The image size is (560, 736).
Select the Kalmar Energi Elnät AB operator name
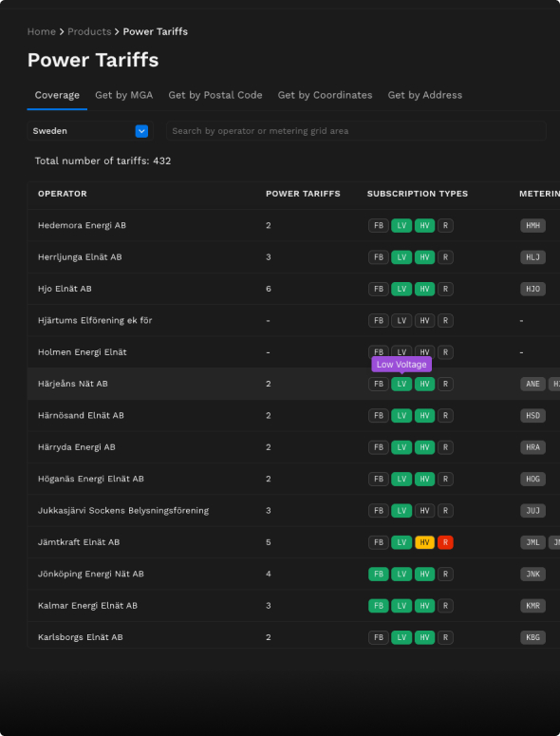click(x=87, y=606)
